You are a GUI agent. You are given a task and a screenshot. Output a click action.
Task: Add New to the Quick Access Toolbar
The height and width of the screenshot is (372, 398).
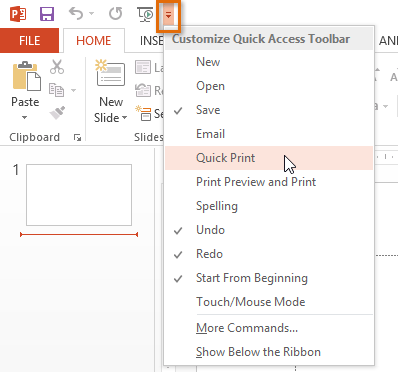269,62
